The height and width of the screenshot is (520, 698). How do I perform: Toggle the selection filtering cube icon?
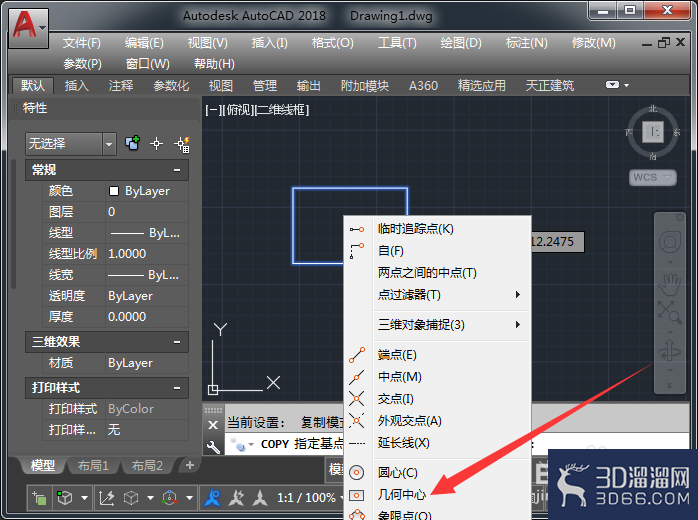pyautogui.click(x=131, y=498)
